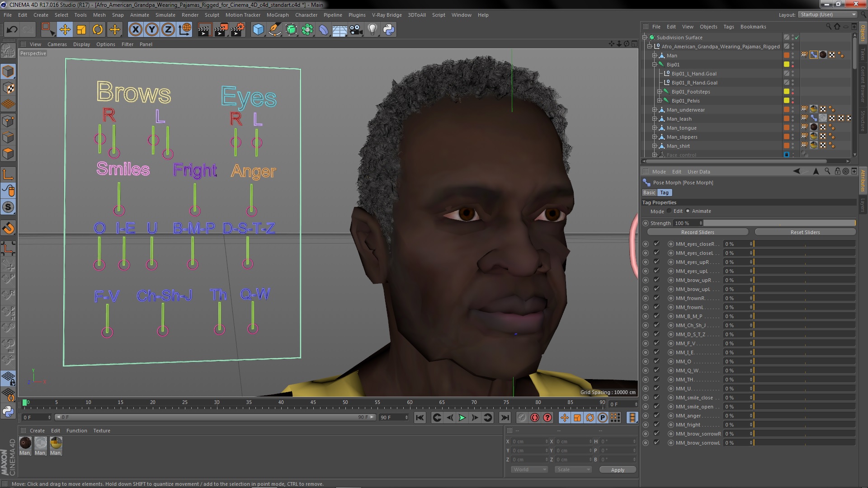Expand Man object in scene hierarchy
The width and height of the screenshot is (868, 488).
655,55
